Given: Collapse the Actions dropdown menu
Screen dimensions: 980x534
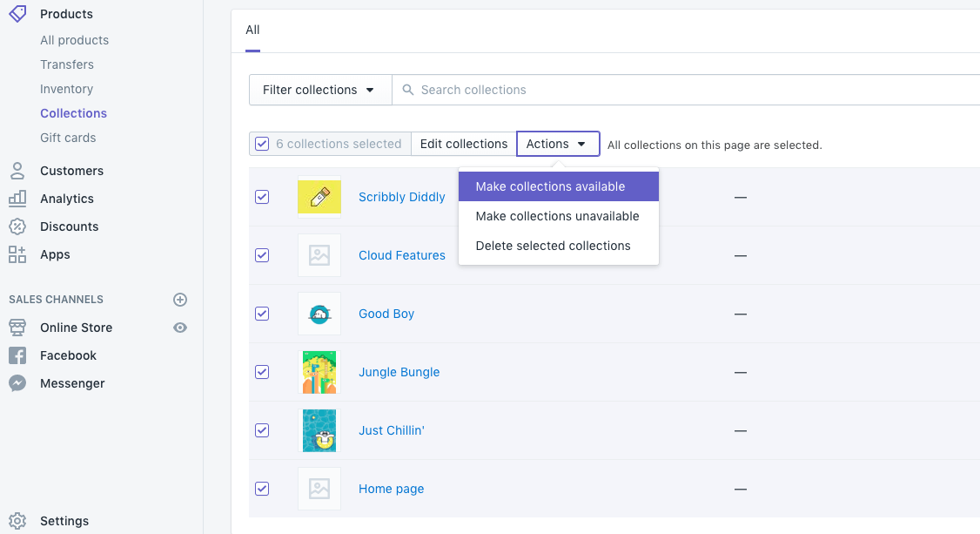Looking at the screenshot, I should click(558, 144).
